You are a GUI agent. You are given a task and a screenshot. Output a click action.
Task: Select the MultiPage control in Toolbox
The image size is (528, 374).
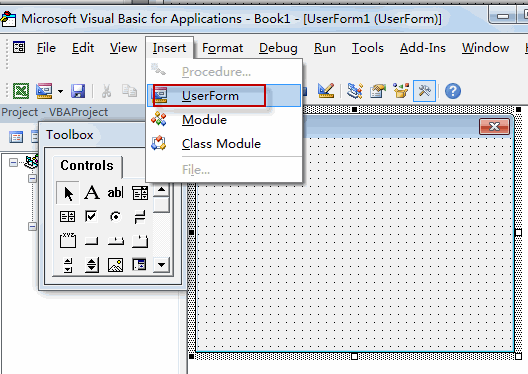click(x=140, y=241)
